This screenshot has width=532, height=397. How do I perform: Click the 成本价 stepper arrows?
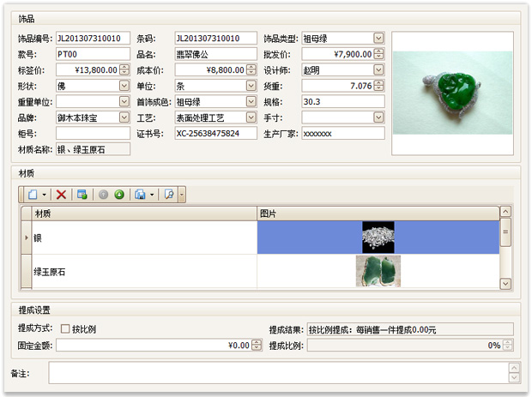pyautogui.click(x=251, y=69)
